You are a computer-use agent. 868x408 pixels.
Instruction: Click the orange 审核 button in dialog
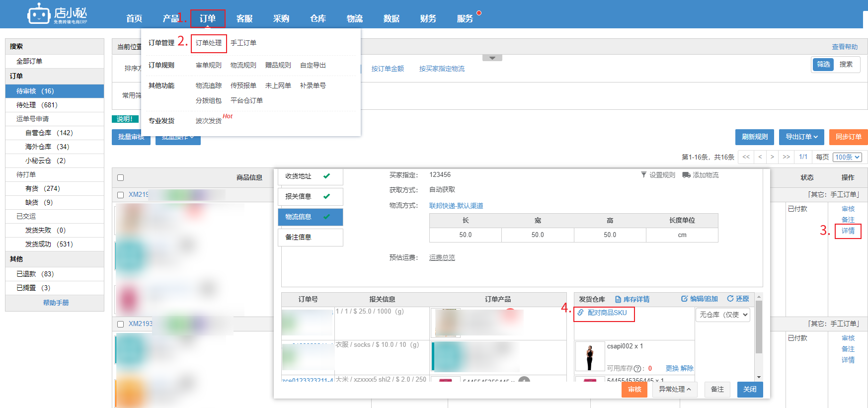pyautogui.click(x=634, y=390)
